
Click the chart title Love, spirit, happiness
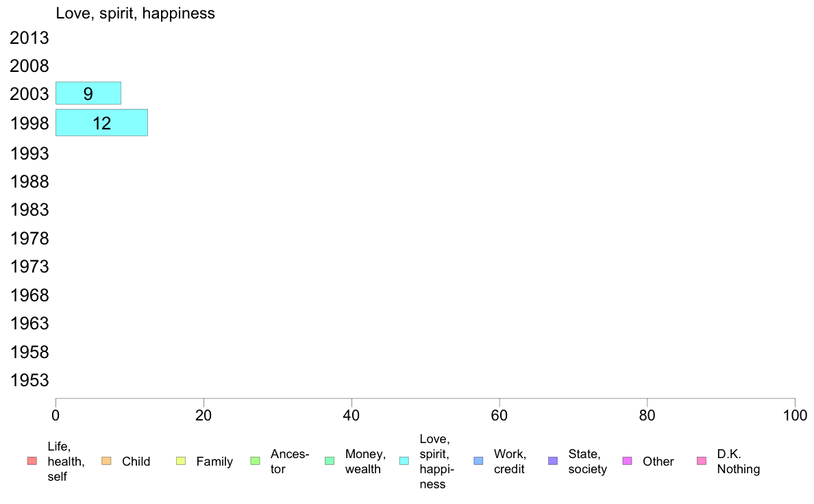tap(135, 14)
